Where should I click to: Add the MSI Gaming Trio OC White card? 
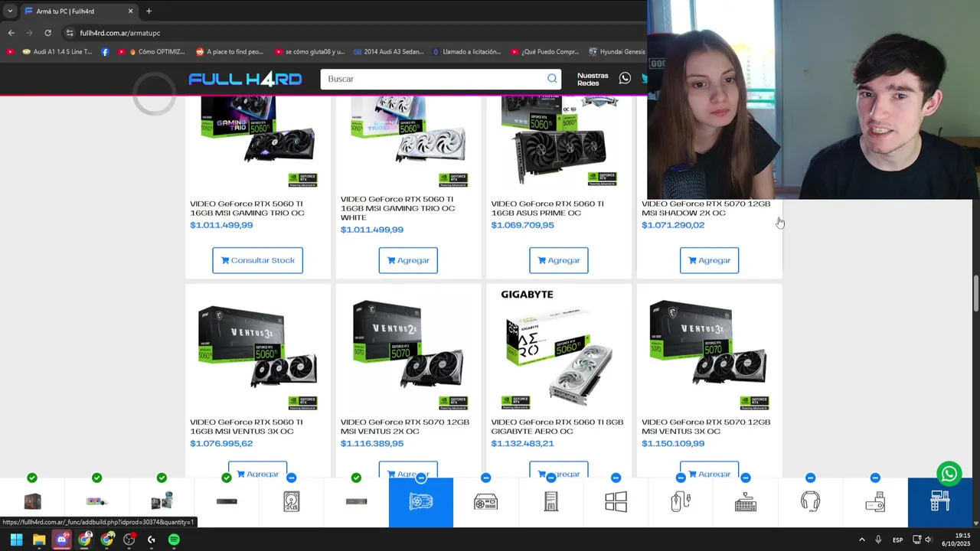click(408, 260)
